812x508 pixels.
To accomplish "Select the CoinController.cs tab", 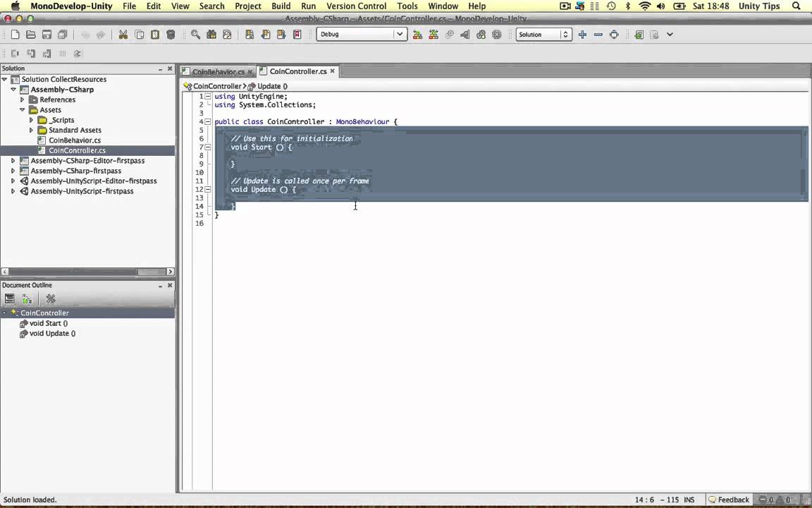I will 297,71.
